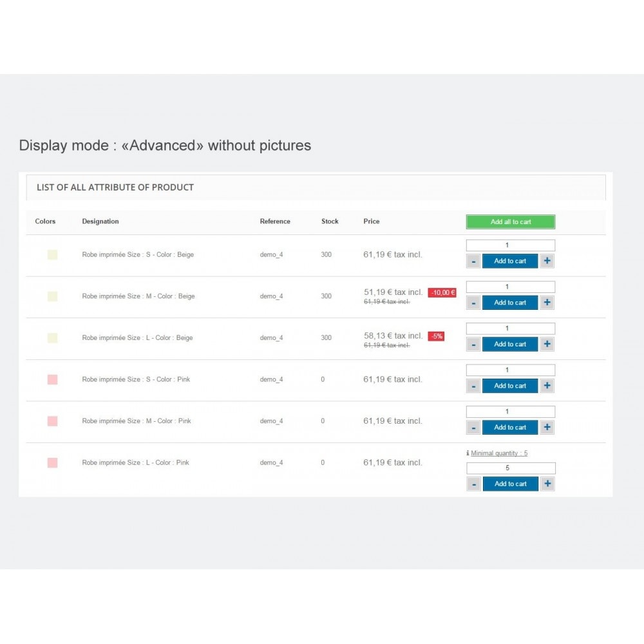Click Price column header
644x644 pixels.
(x=372, y=222)
